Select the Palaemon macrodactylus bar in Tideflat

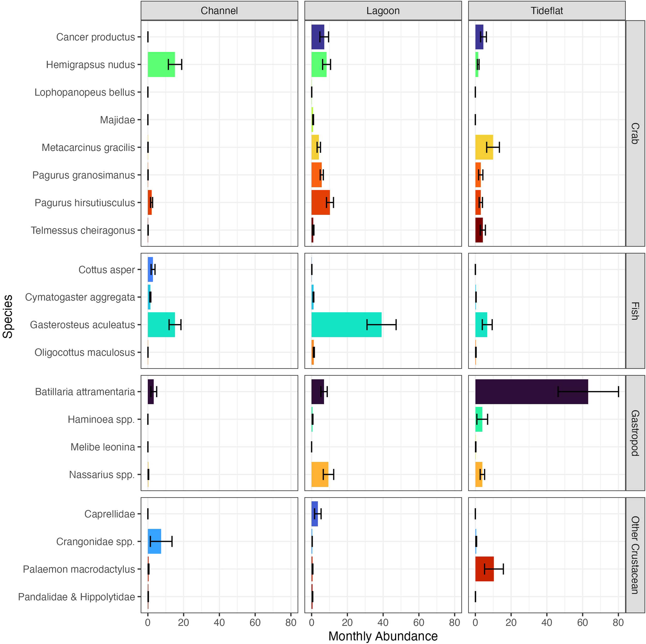point(485,569)
